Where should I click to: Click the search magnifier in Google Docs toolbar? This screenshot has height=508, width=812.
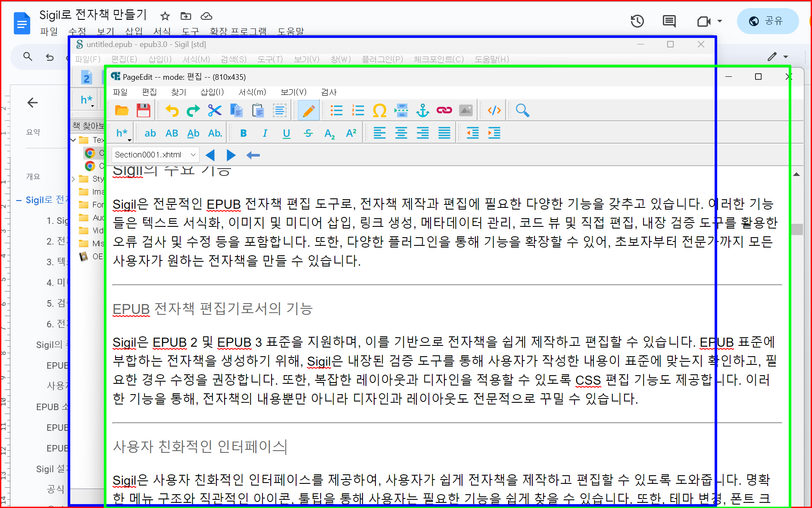[28, 56]
